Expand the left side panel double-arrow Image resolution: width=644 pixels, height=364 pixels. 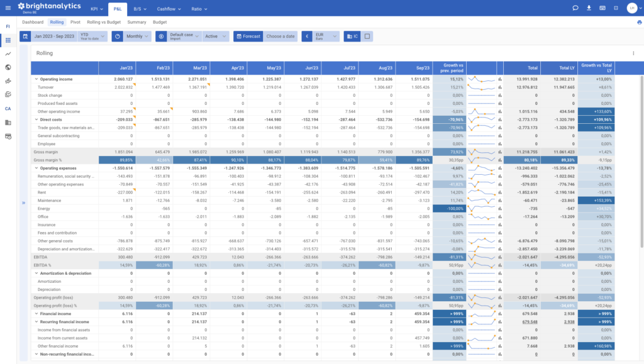(23, 202)
